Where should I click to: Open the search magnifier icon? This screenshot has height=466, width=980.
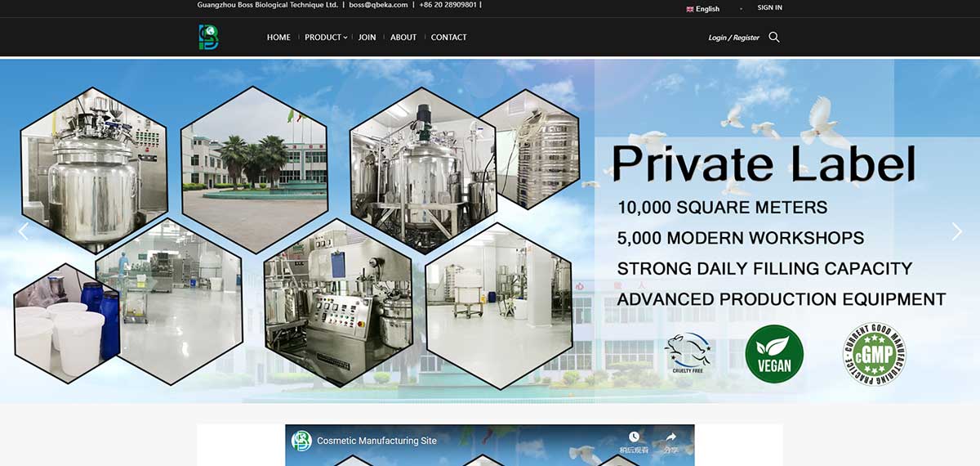(774, 37)
